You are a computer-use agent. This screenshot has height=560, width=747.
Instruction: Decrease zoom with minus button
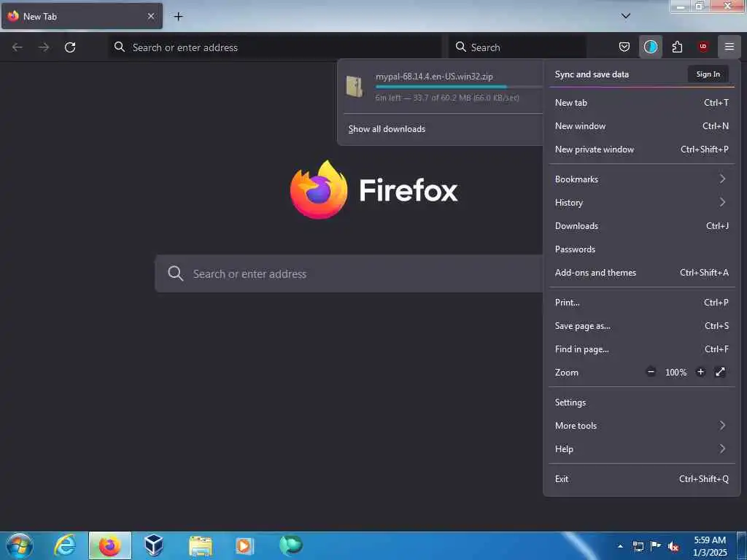[651, 372]
